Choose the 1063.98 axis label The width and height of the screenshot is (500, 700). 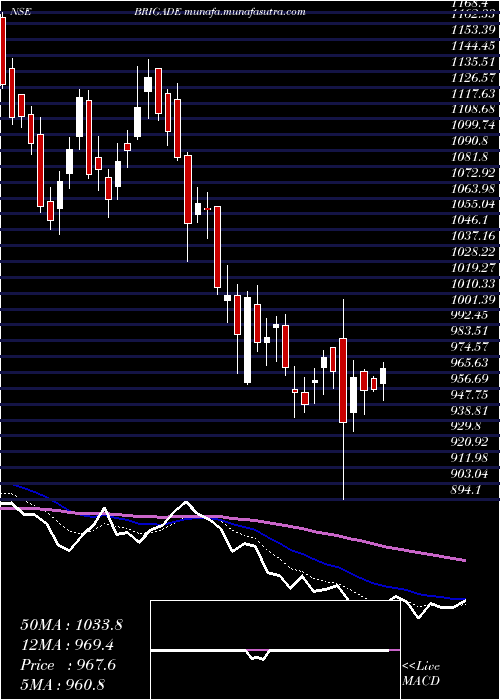pos(475,188)
